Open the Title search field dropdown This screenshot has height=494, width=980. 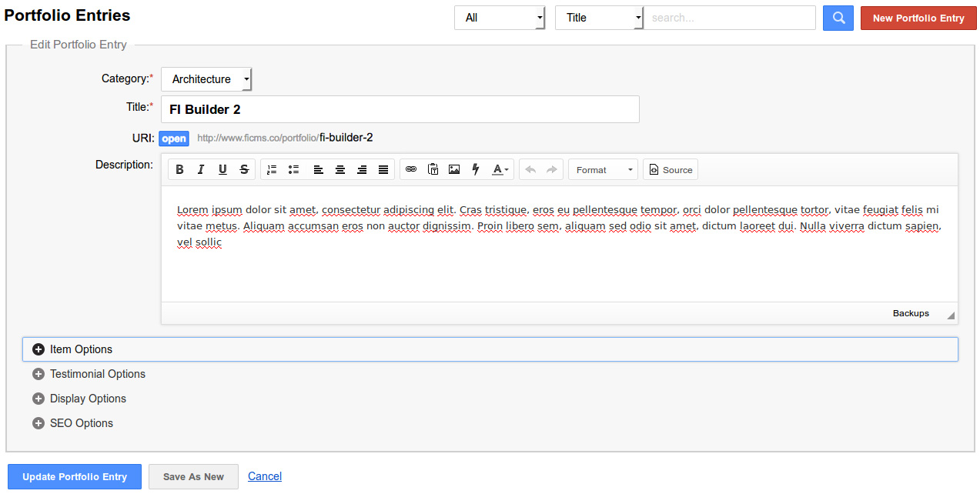[x=599, y=18]
